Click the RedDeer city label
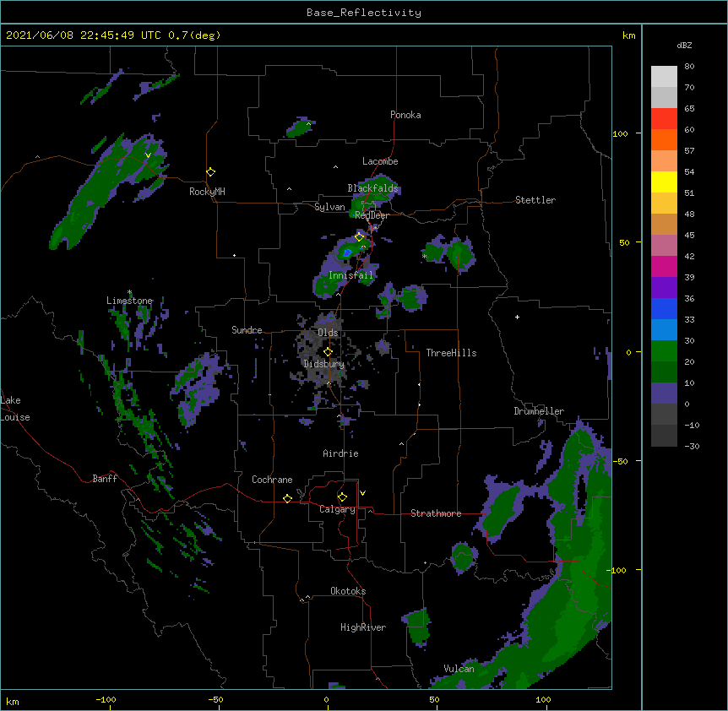728x711 pixels. click(372, 215)
